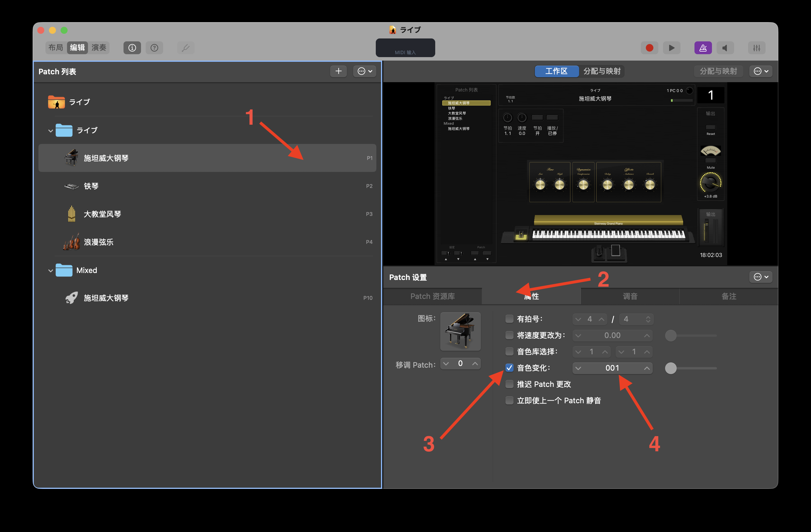Select the 大教堂风琴 patch P3
Image resolution: width=811 pixels, height=532 pixels.
tap(102, 214)
